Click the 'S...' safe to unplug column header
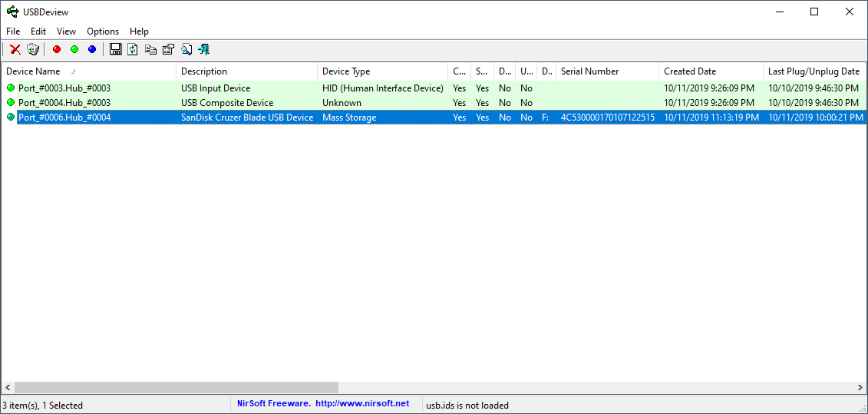Viewport: 868px width, 414px height. tap(482, 71)
